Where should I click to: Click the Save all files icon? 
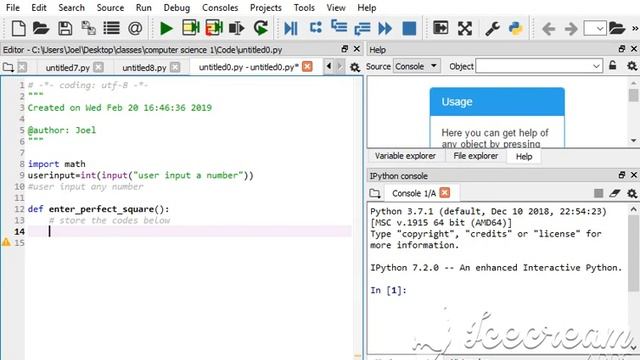point(88,29)
